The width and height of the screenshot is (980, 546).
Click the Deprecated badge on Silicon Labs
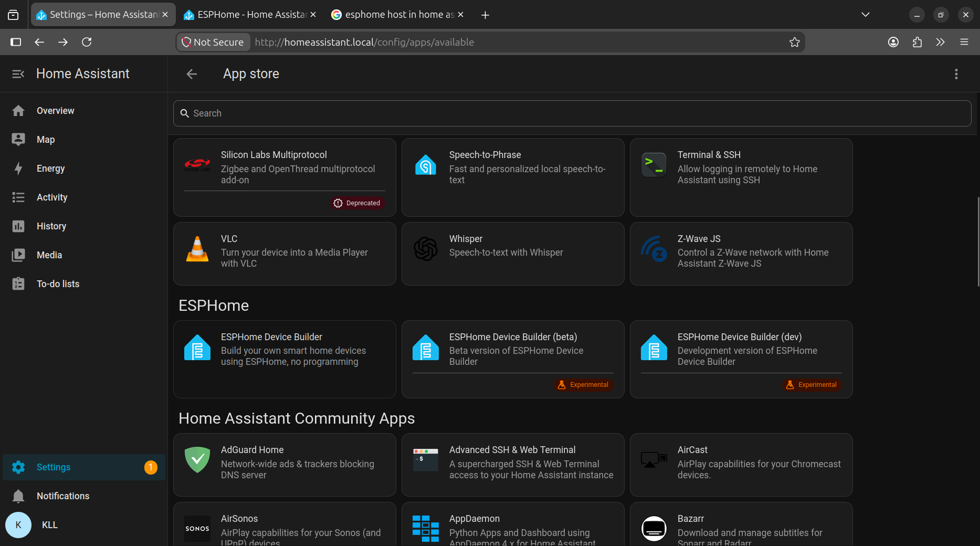[357, 203]
